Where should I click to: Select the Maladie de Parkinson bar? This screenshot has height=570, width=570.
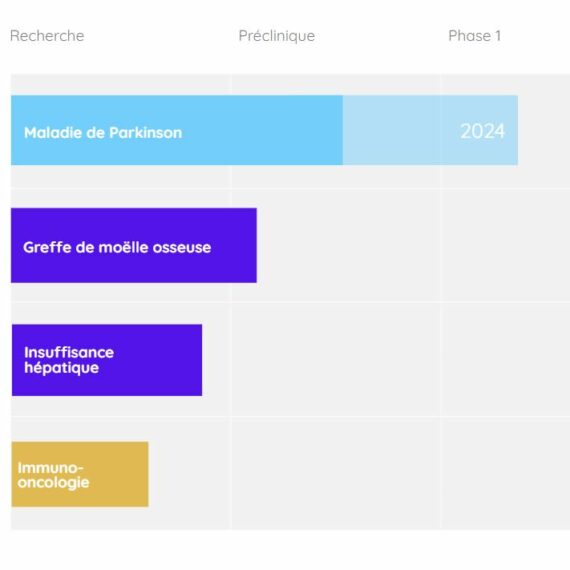pyautogui.click(x=264, y=130)
